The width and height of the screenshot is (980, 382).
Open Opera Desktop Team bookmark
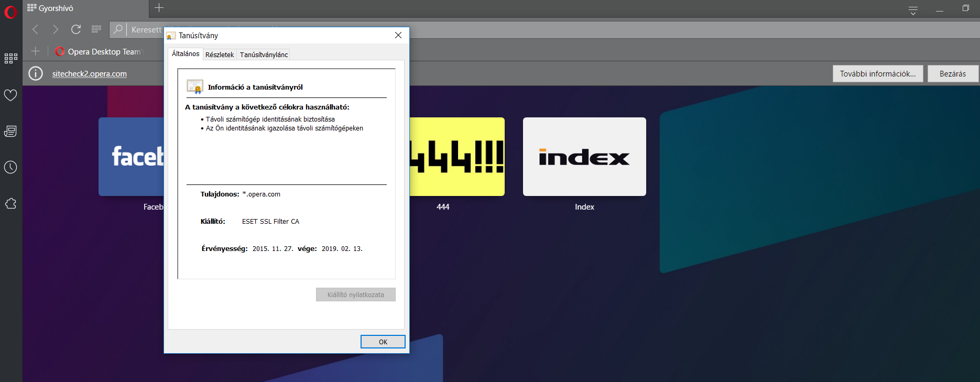(99, 51)
